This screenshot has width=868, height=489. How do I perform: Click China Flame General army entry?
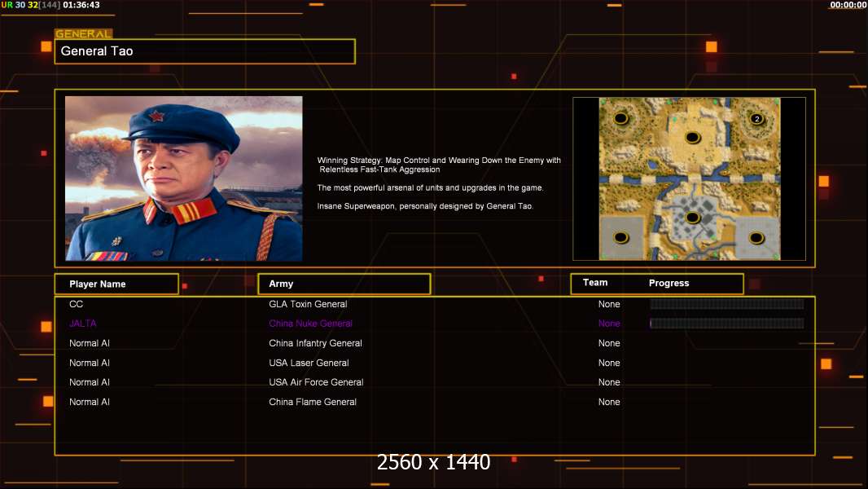pos(313,402)
